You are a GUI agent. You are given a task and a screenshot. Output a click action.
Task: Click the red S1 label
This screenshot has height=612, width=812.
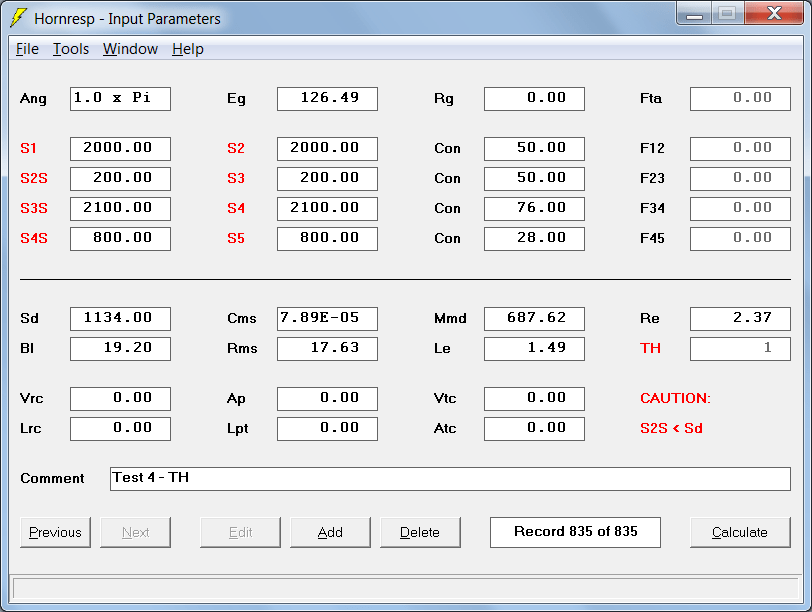coord(28,149)
